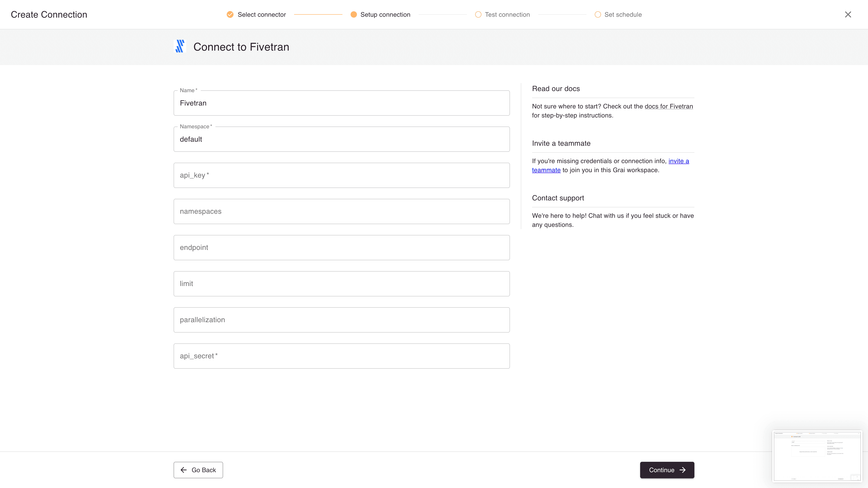The image size is (868, 488).
Task: Click into the Namespace field
Action: [341, 139]
